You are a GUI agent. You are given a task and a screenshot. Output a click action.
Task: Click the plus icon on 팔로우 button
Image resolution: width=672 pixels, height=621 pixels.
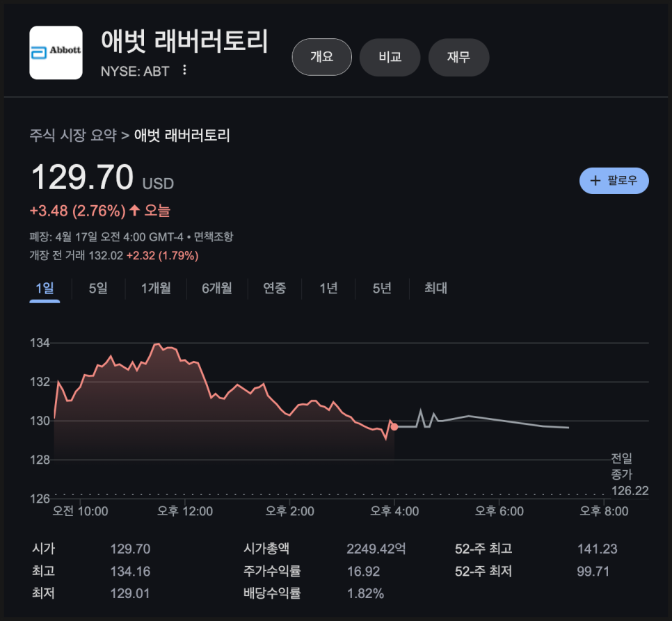tap(595, 181)
